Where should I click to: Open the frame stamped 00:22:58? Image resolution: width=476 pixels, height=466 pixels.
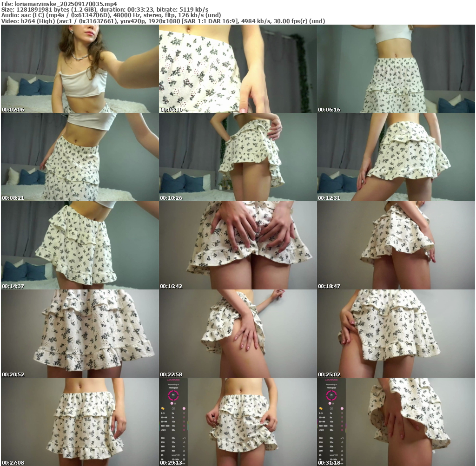pos(238,334)
